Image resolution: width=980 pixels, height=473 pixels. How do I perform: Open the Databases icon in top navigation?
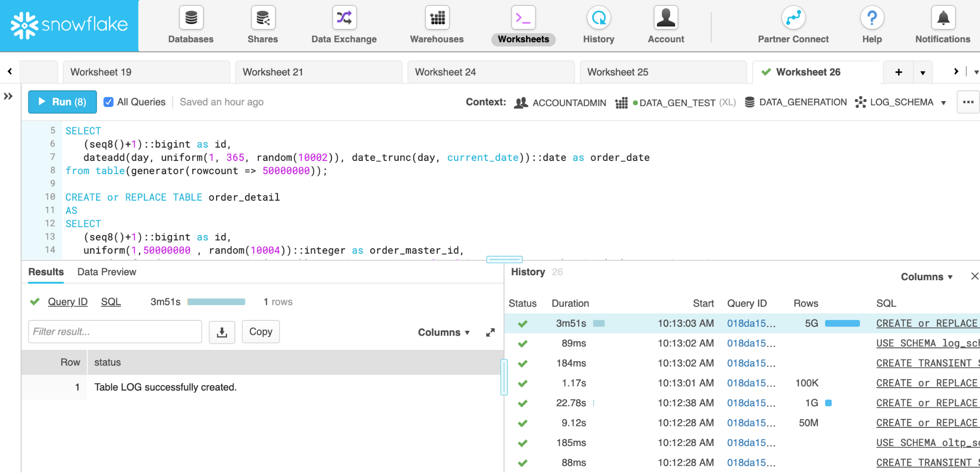tap(191, 18)
